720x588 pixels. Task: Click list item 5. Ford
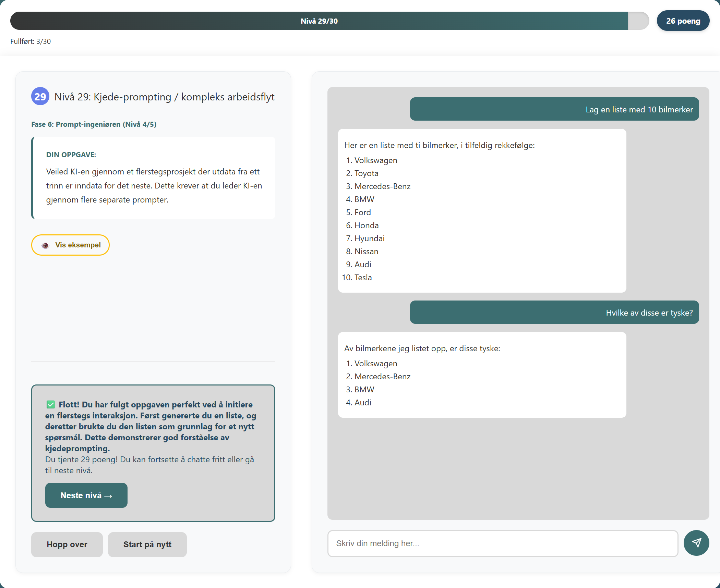pyautogui.click(x=358, y=212)
